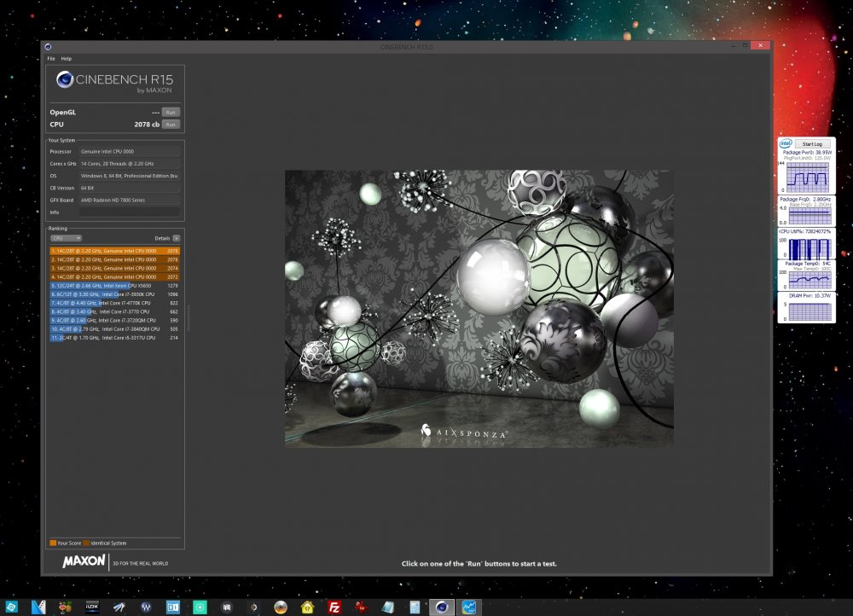Select the Core i7-3770 ranking row
Viewport: 853px width, 616px height.
click(115, 311)
